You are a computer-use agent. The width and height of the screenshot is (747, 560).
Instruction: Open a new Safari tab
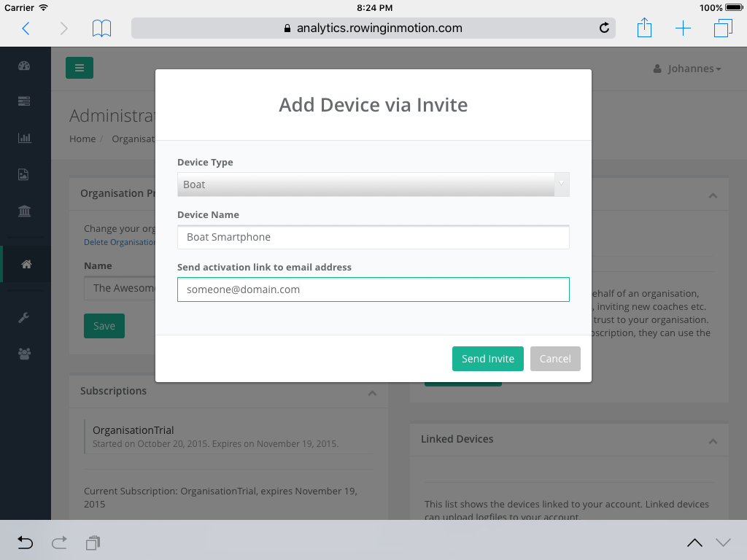coord(683,28)
